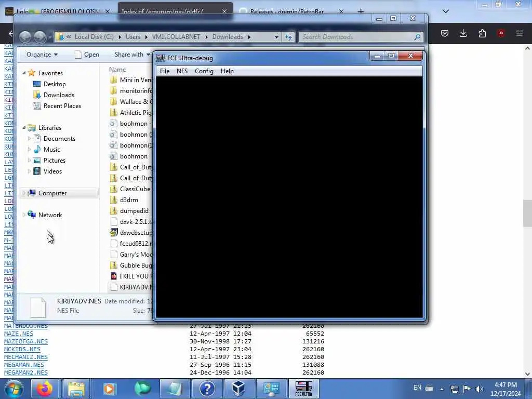Select the fceud0812 file
Viewport: 532px width, 399px height.
tap(131, 243)
